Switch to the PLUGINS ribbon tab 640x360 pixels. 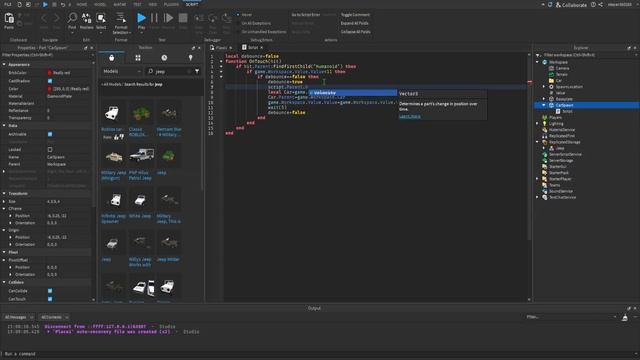171,4
